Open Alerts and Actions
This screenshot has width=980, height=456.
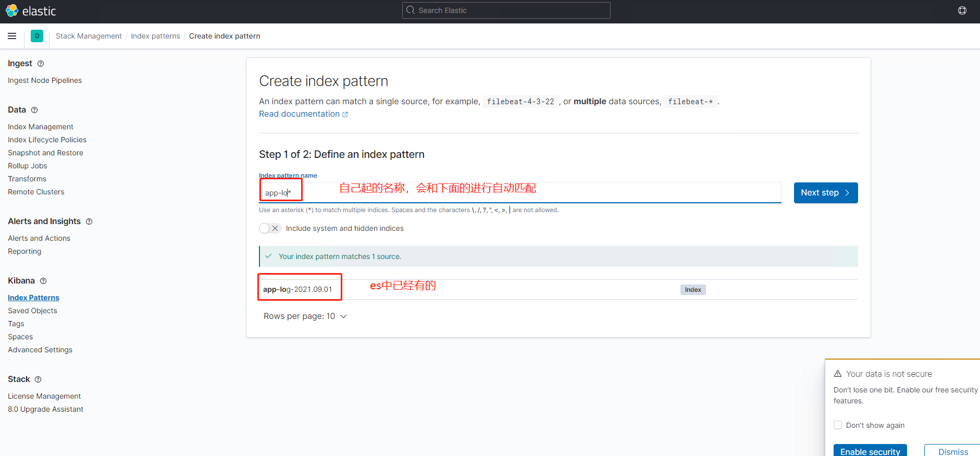[39, 238]
